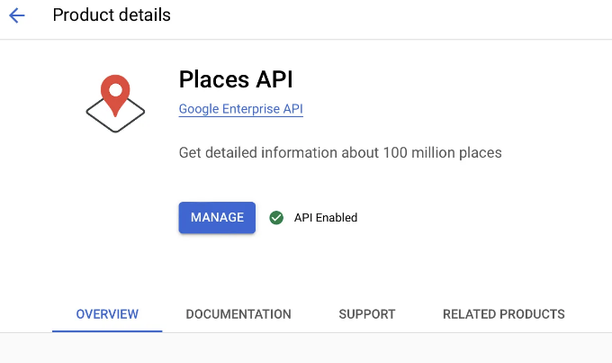
Task: Select the OVERVIEW tab
Action: 107,314
